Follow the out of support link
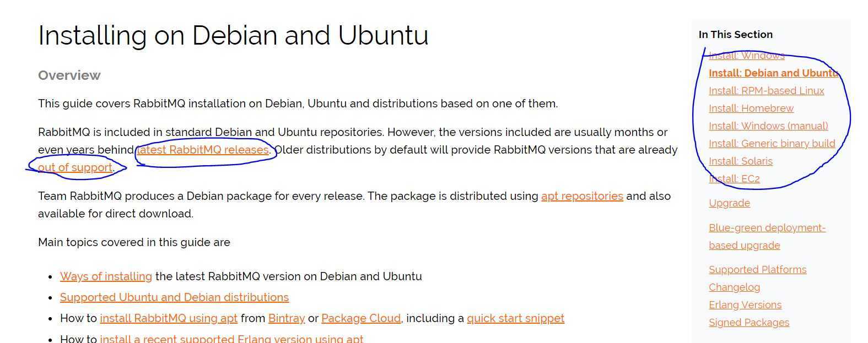This screenshot has height=343, width=868. [76, 167]
